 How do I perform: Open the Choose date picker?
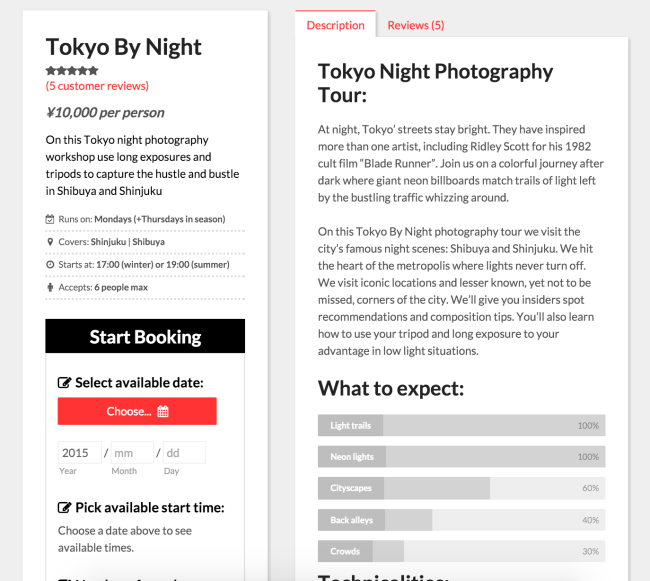tap(137, 411)
